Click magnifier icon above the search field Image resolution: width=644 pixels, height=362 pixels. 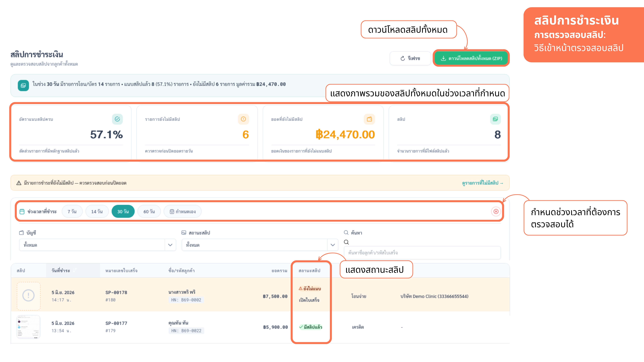click(x=346, y=242)
